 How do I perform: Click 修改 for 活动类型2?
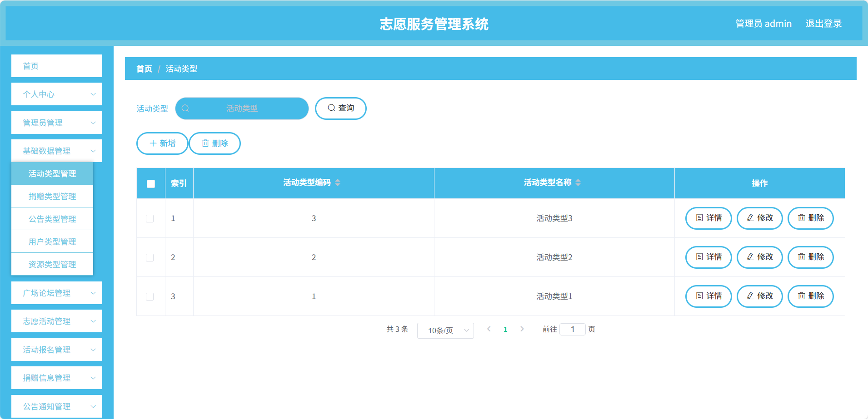click(760, 257)
